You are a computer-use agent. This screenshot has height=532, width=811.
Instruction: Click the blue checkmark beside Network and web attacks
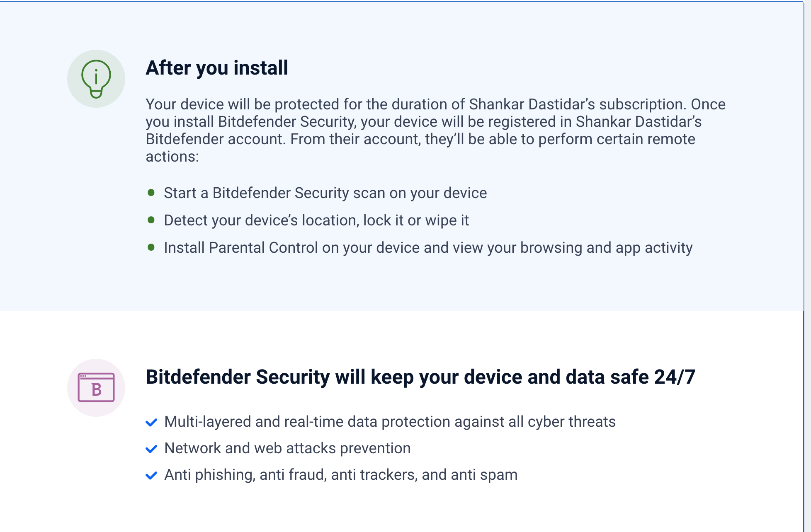(151, 449)
